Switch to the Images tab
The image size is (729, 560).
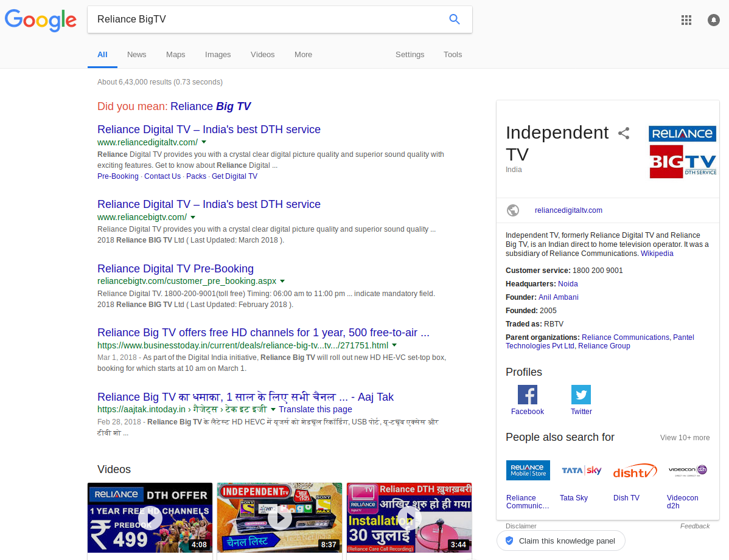click(218, 54)
